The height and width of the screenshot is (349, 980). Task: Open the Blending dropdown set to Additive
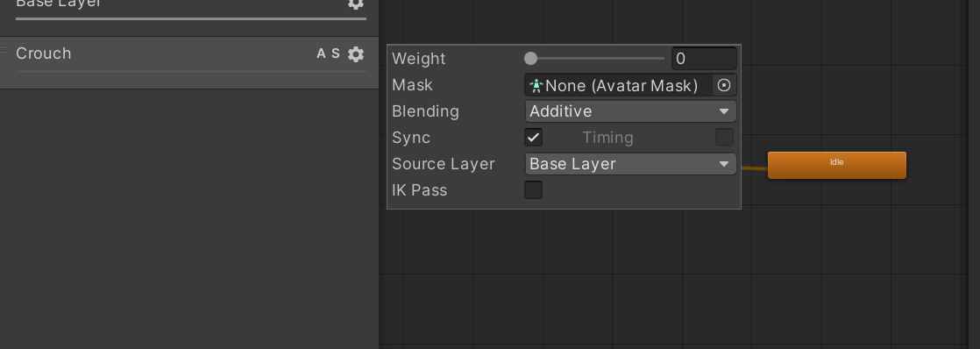coord(630,111)
